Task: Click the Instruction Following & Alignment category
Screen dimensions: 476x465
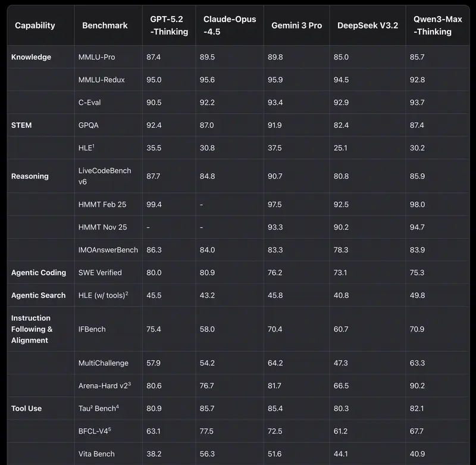Action: click(32, 329)
